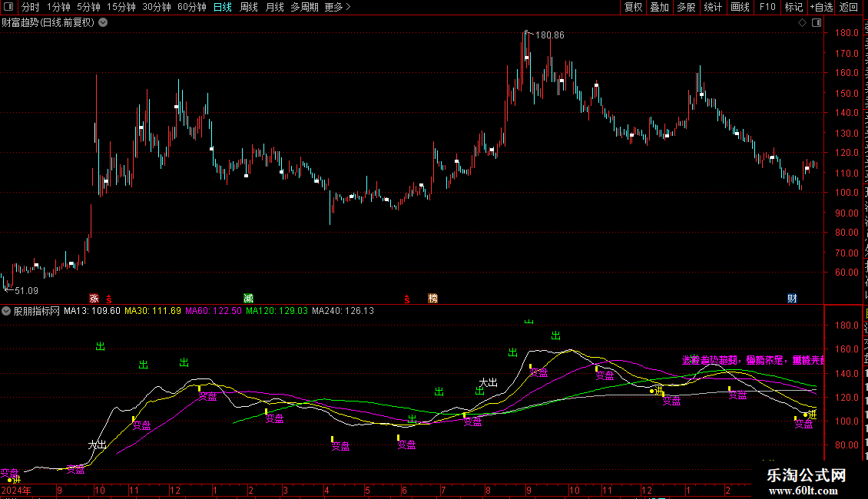Click the 180.86 high price label
868x499 pixels.
pos(550,35)
